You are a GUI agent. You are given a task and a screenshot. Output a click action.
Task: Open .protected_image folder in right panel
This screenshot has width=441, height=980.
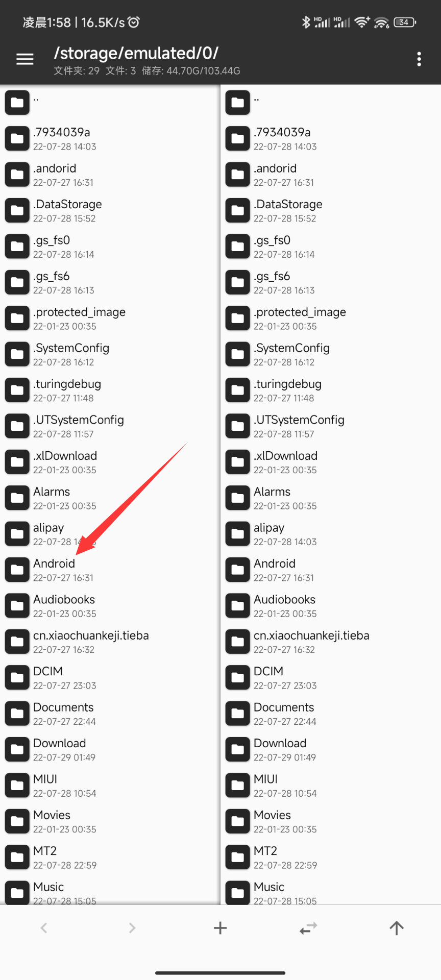pos(331,318)
